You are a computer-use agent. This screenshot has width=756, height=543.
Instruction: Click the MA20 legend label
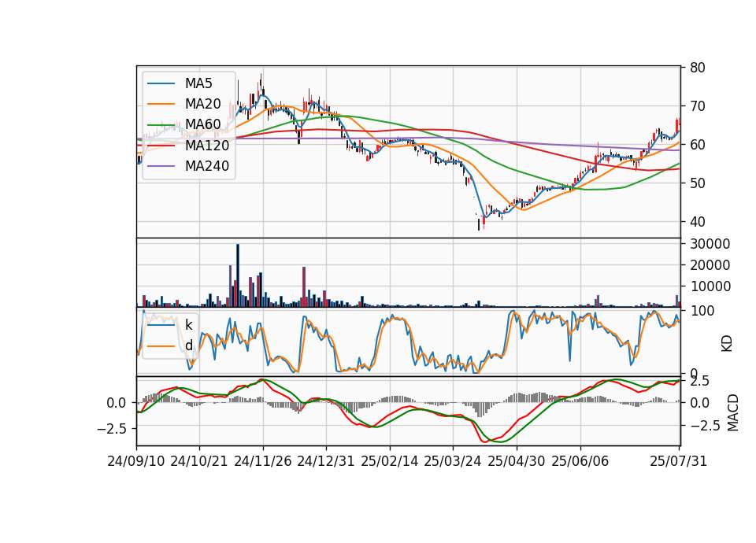[x=202, y=104]
